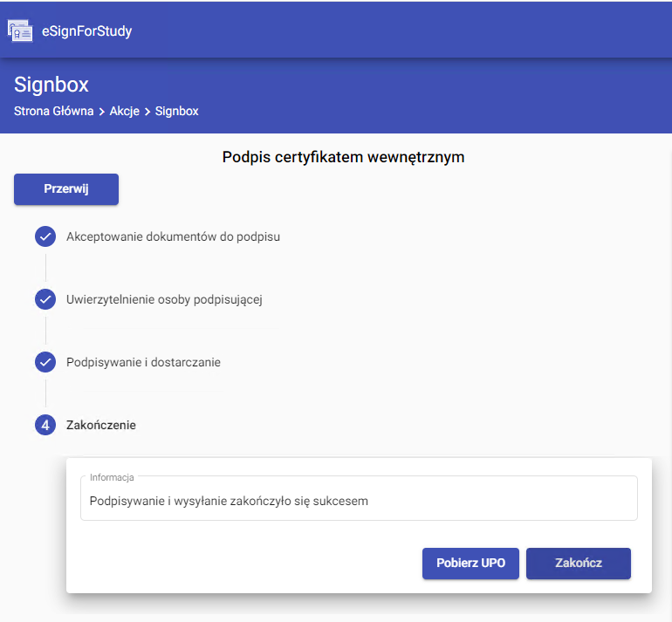Viewport: 672px width, 622px height.
Task: Click the Informacja text field
Action: click(359, 501)
